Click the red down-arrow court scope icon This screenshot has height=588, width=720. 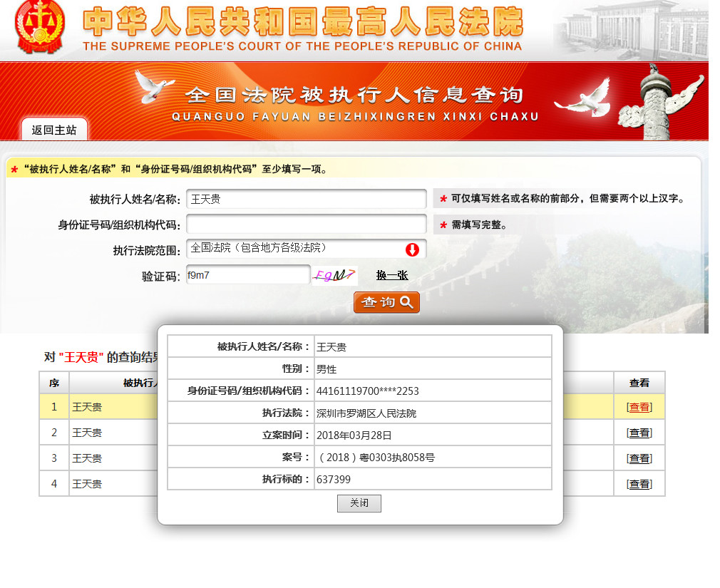click(x=412, y=249)
